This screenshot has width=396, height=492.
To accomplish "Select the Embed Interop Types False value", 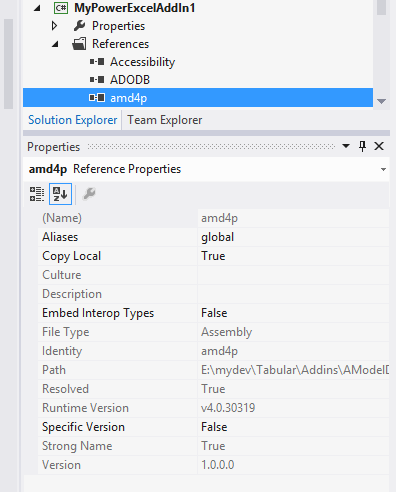I will pos(293,313).
